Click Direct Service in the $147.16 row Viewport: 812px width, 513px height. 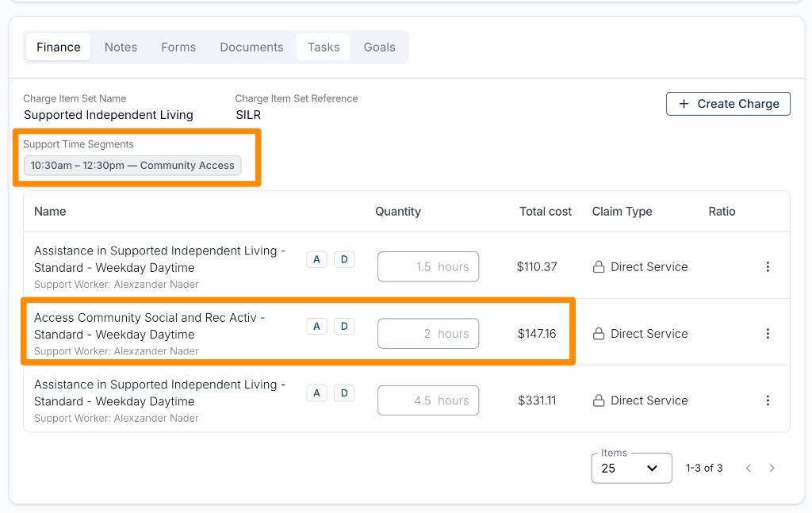click(x=649, y=333)
